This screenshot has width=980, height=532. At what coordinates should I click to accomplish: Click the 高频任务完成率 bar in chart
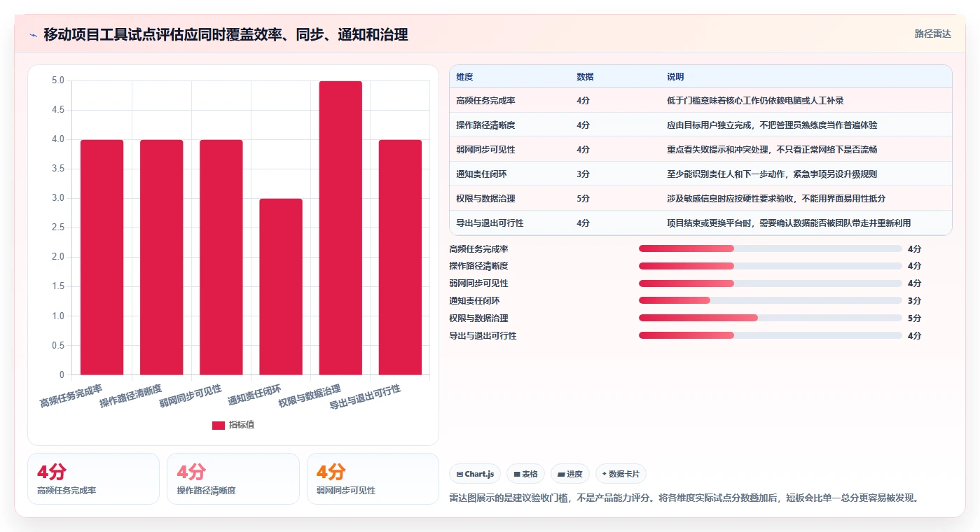click(102, 257)
